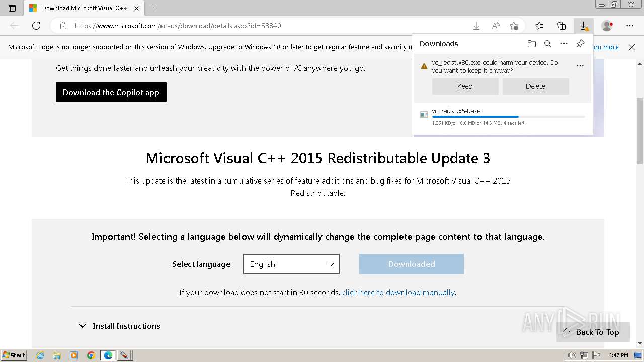Click the Downloads panel title
Screen dimensions: 644x362
pyautogui.click(x=439, y=44)
